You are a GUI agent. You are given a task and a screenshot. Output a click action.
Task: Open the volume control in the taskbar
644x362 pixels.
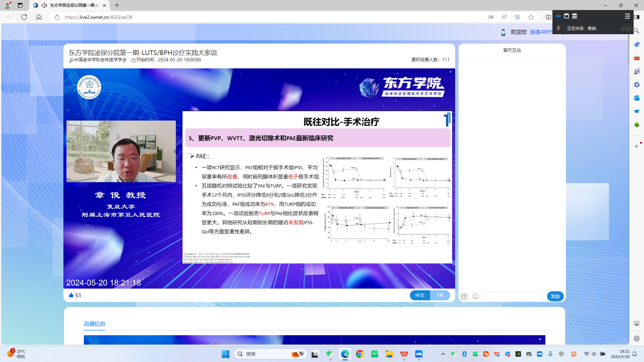[x=594, y=354]
